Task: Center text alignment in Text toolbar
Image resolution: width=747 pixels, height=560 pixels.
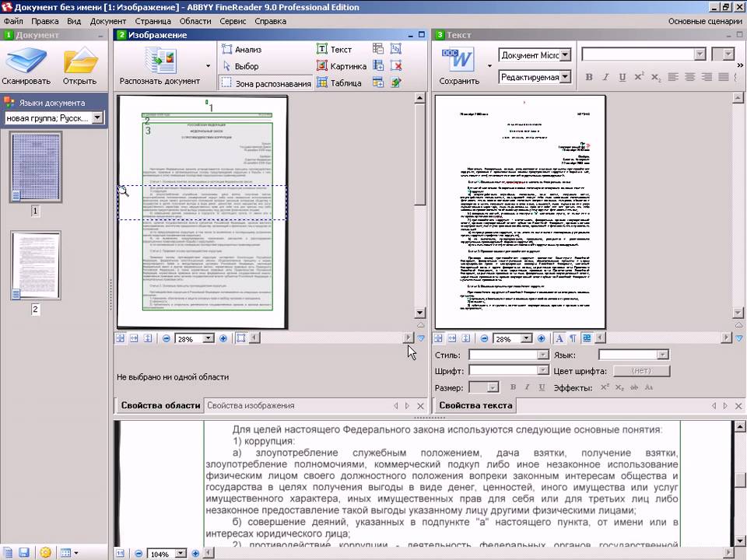Action: tap(689, 77)
